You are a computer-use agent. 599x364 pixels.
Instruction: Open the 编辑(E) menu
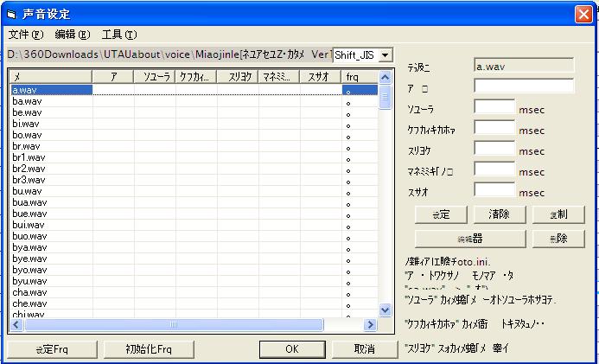(x=73, y=35)
